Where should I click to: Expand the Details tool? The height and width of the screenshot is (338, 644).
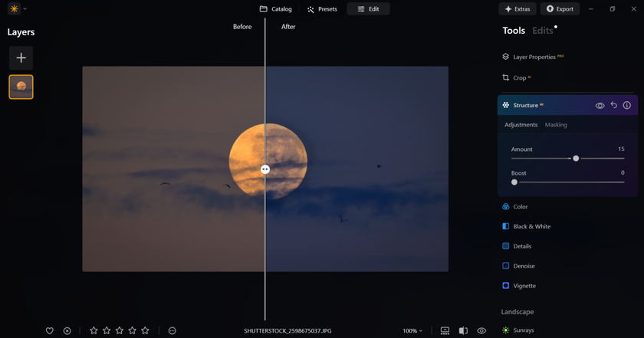pos(517,246)
